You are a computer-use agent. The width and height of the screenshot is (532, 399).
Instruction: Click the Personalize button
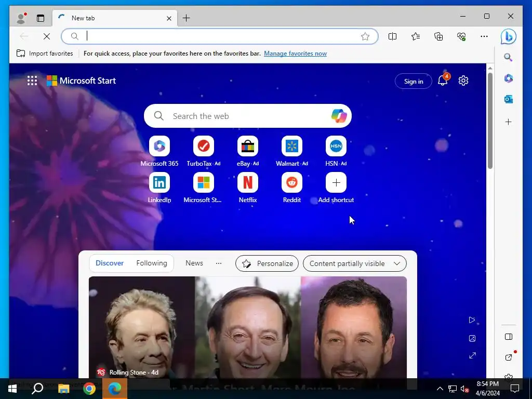pyautogui.click(x=267, y=263)
